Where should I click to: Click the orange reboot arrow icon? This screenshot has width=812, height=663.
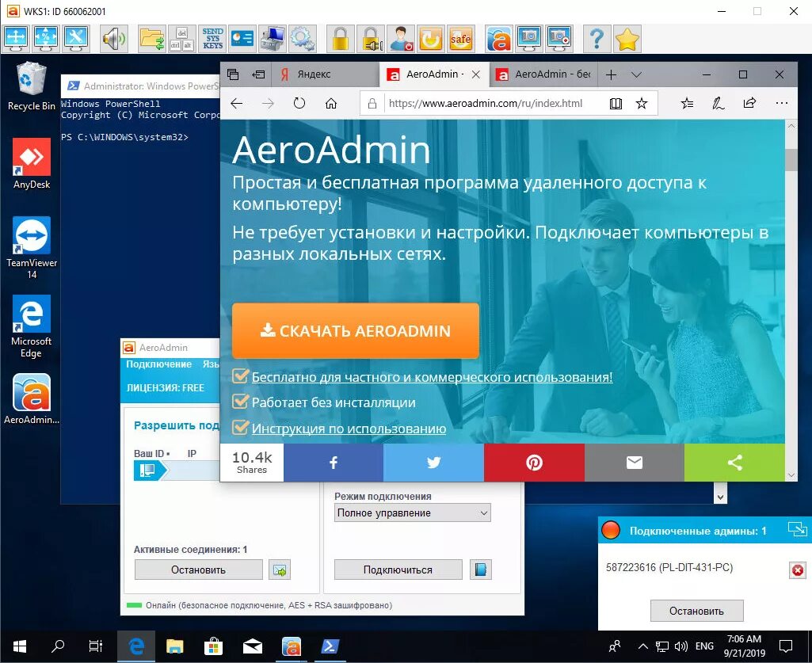click(x=431, y=39)
